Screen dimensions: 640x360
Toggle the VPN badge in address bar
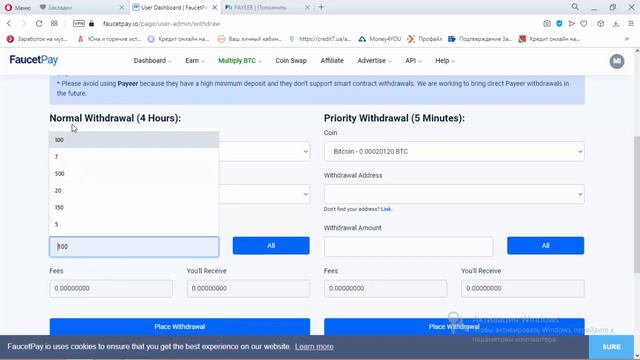[x=78, y=24]
